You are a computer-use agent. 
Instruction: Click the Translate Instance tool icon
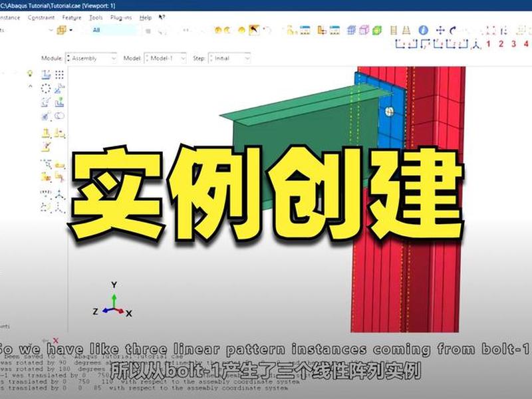click(x=60, y=88)
